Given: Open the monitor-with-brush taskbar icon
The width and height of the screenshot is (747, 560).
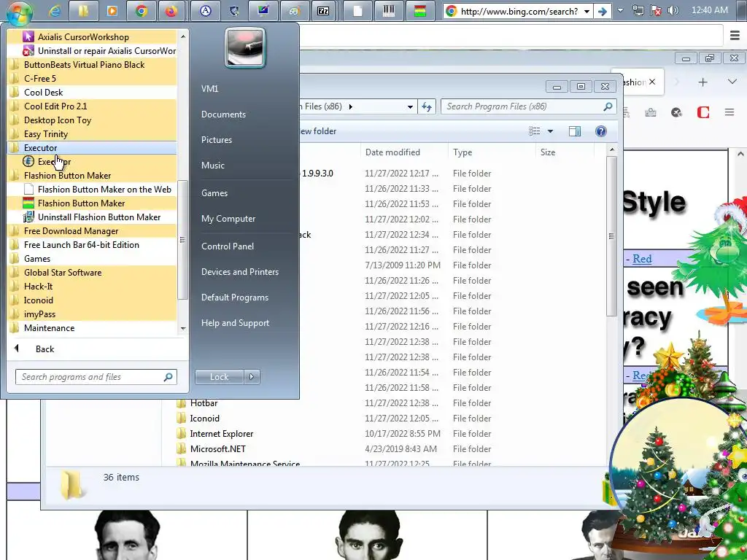Looking at the screenshot, I should [x=263, y=10].
